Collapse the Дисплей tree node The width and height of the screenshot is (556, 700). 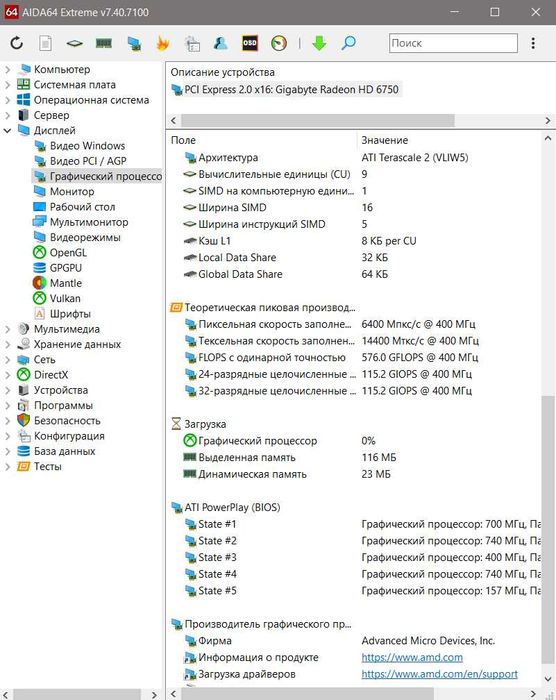pos(7,130)
